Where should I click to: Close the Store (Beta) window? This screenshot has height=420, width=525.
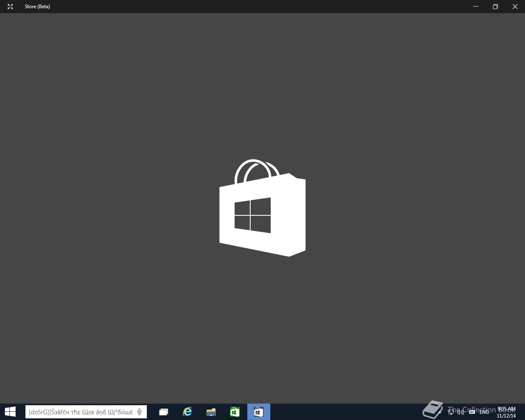[515, 7]
